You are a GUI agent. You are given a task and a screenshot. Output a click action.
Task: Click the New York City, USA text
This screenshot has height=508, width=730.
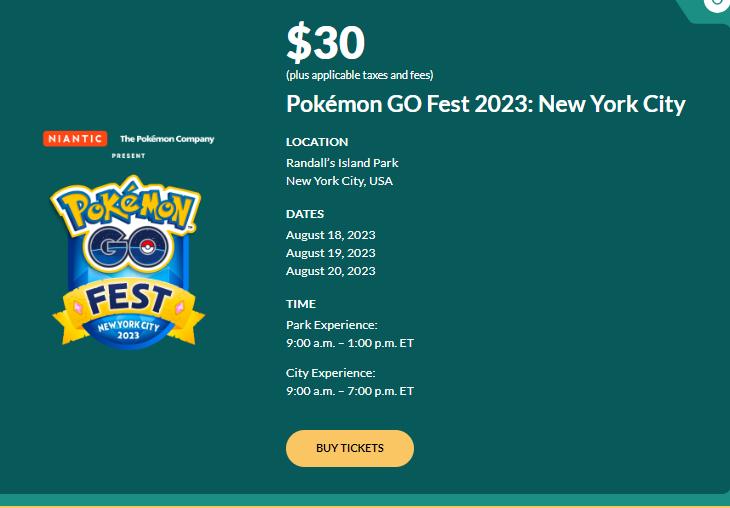[x=339, y=181]
